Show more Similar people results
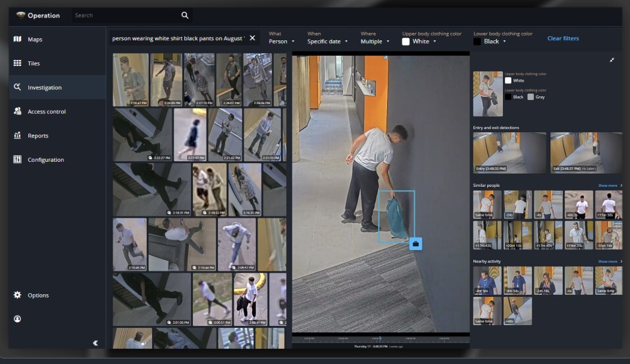This screenshot has height=364, width=630. (610, 186)
